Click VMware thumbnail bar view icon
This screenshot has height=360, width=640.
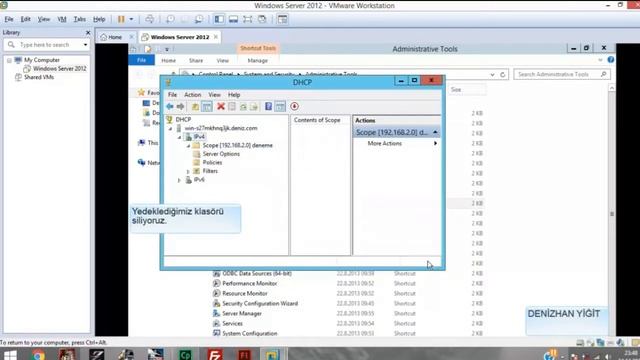coord(233,19)
